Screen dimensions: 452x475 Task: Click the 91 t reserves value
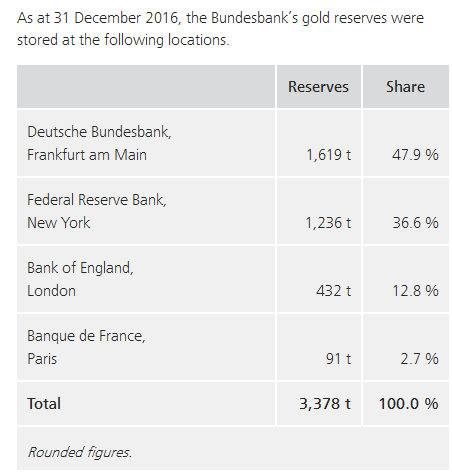point(339,359)
